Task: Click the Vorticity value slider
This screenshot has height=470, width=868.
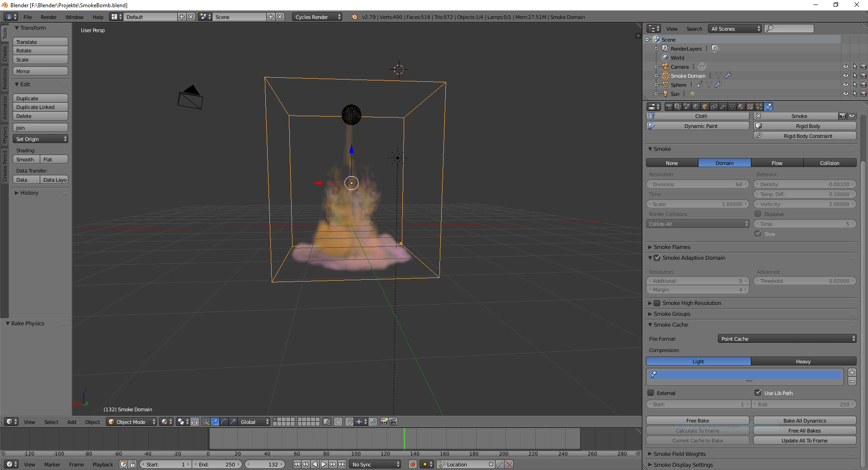Action: click(805, 204)
